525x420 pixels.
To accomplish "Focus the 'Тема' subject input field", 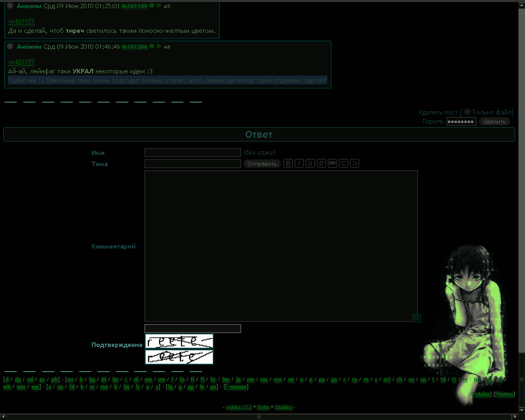I will click(x=193, y=164).
